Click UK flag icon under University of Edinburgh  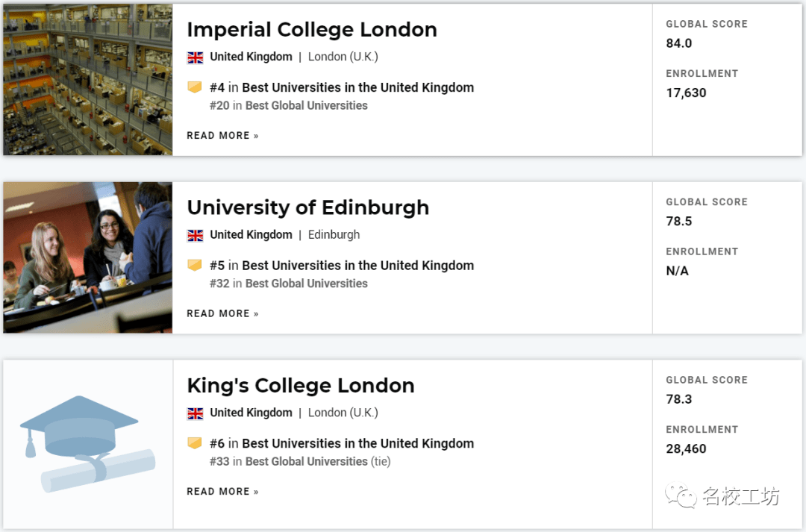[195, 236]
